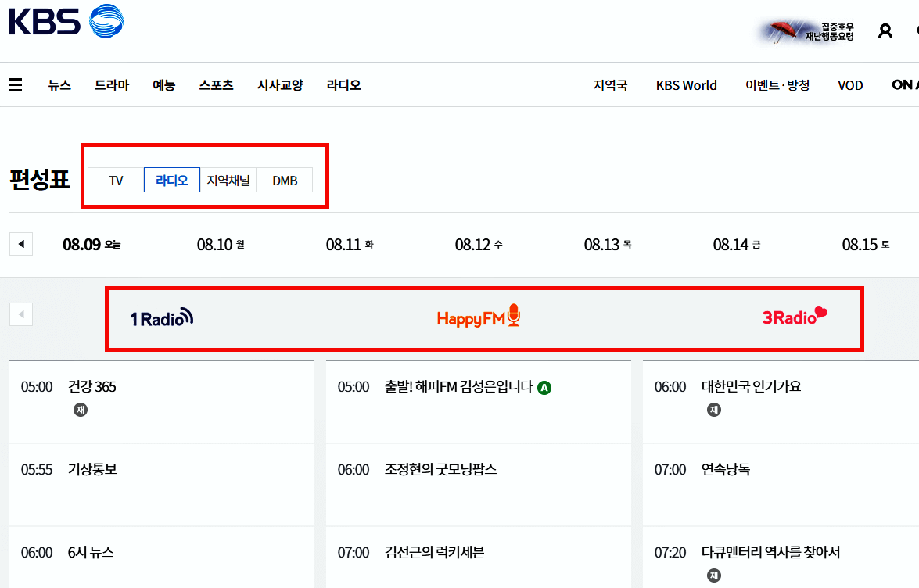Switch schedule to the TV tab
Screen dimensions: 919x588
coord(116,180)
